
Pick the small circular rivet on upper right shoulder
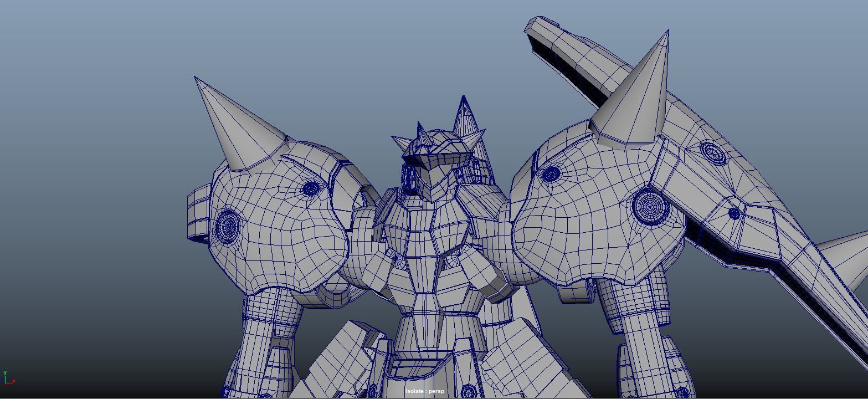click(x=551, y=174)
